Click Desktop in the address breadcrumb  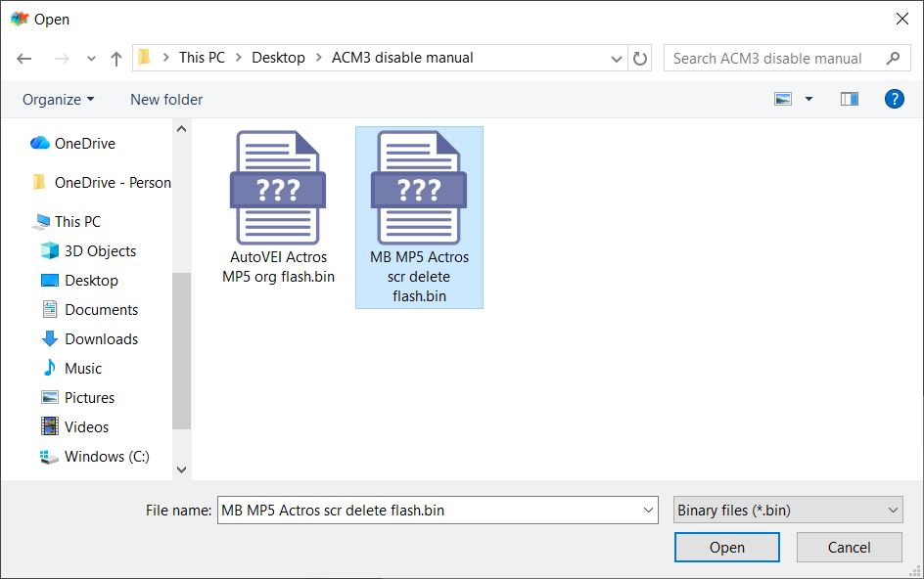tap(278, 58)
